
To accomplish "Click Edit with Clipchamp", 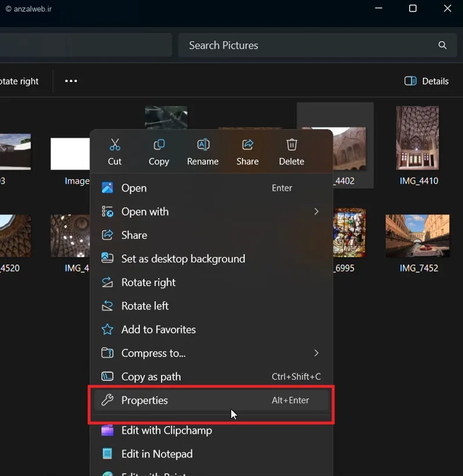I will [x=166, y=430].
